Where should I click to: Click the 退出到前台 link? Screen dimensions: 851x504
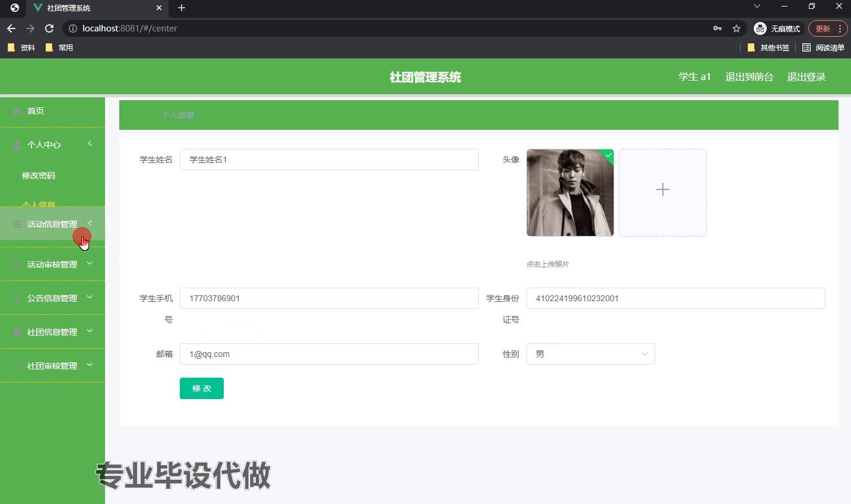coord(749,77)
